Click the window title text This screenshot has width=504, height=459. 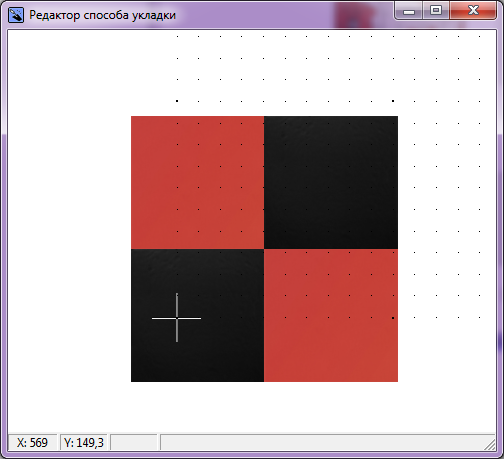[102, 15]
